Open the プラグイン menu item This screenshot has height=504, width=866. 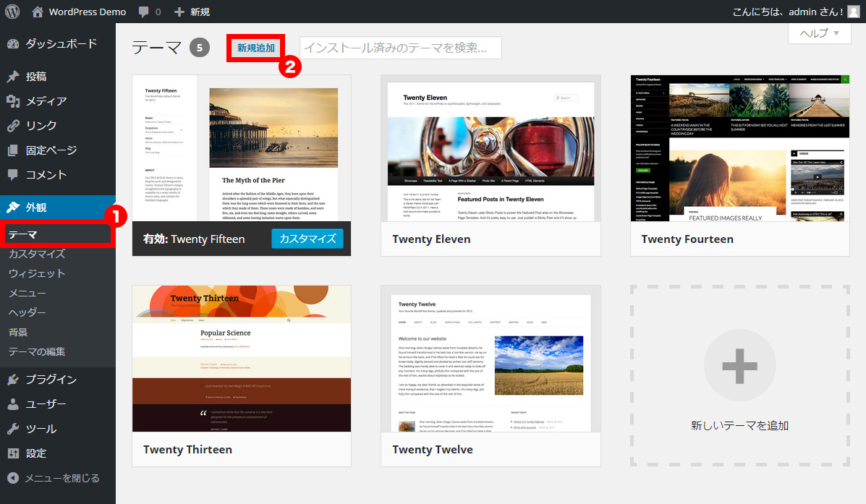click(57, 380)
